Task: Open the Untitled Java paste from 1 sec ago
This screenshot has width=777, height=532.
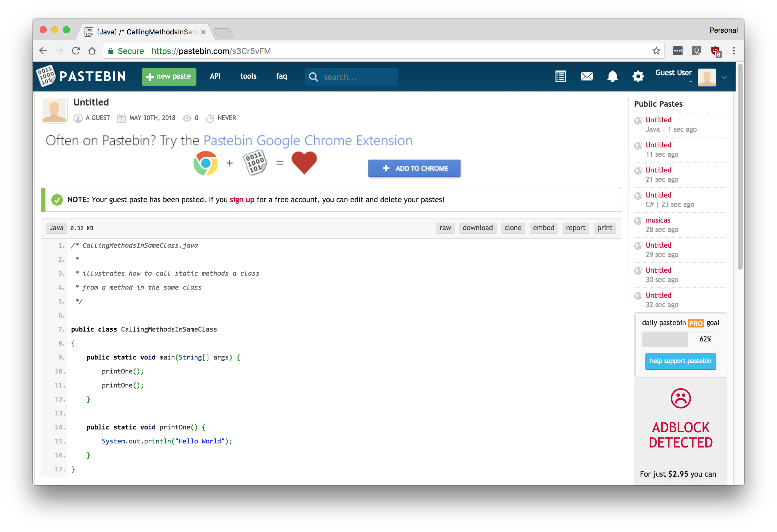Action: click(x=658, y=120)
